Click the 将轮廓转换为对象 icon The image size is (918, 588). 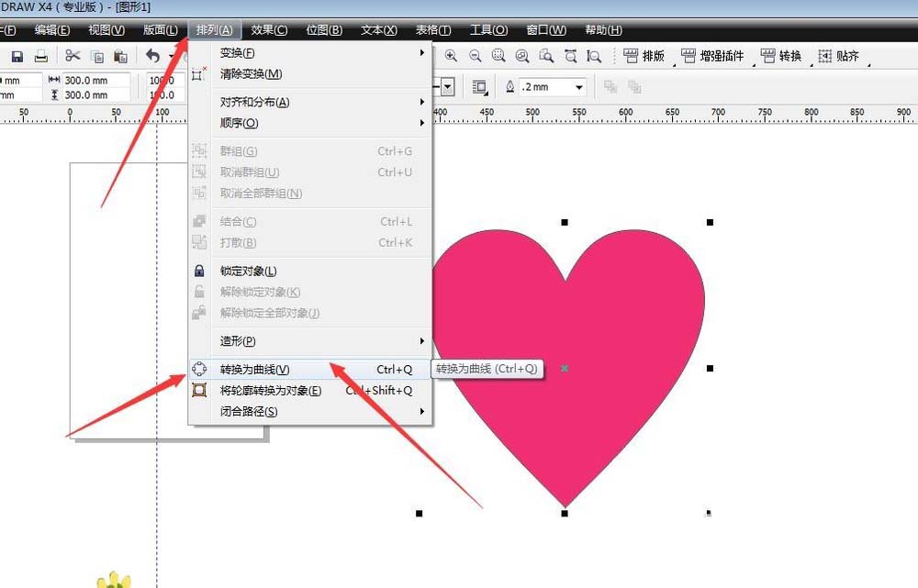point(199,390)
